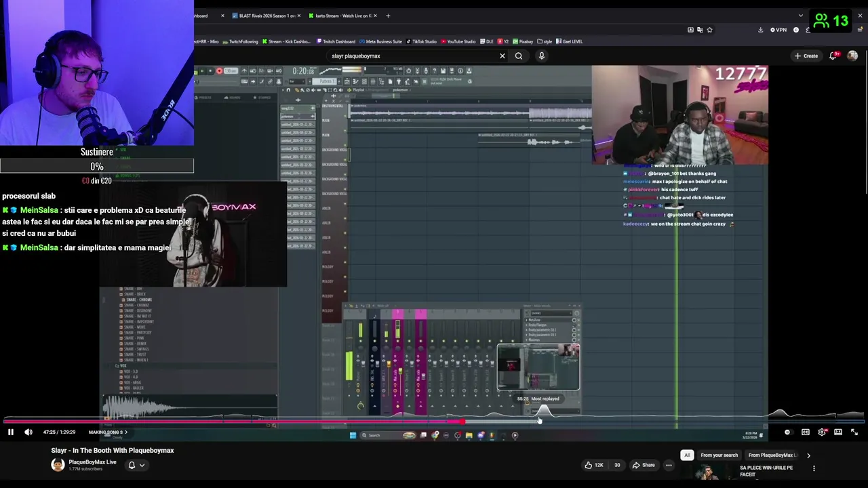The image size is (868, 488).
Task: Open the more actions ellipsis under the video
Action: tap(669, 465)
